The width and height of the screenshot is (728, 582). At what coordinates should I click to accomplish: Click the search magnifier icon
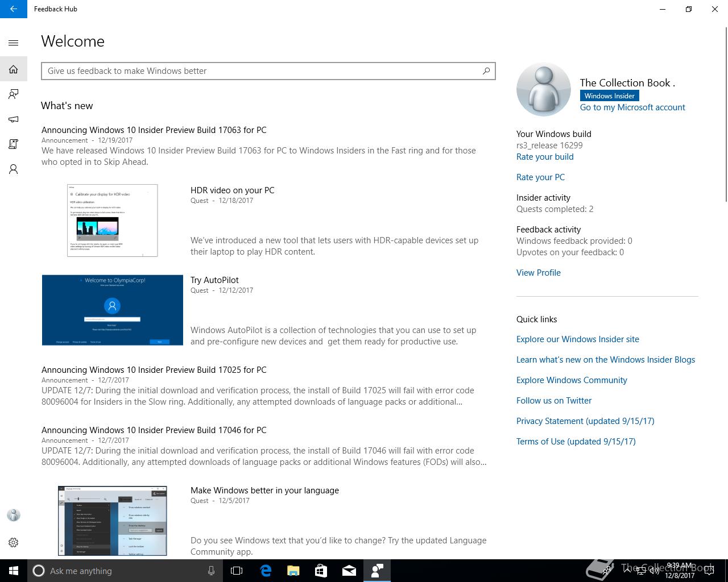tap(486, 71)
